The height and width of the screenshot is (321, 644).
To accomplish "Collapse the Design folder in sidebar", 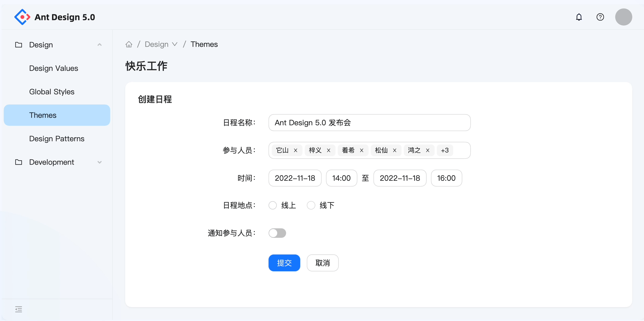I will (x=100, y=45).
